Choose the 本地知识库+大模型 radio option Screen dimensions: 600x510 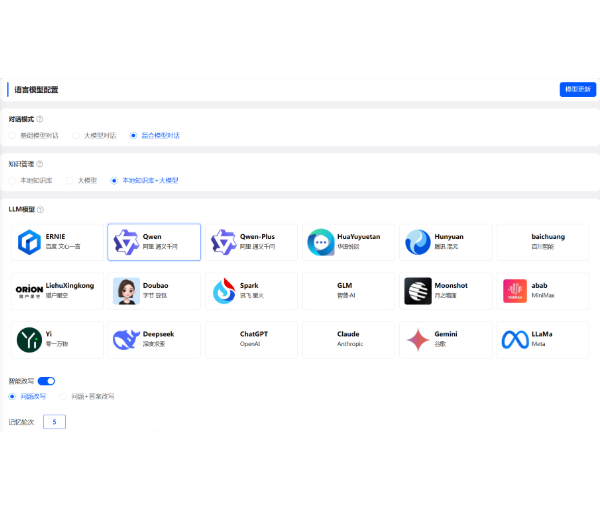(114, 180)
